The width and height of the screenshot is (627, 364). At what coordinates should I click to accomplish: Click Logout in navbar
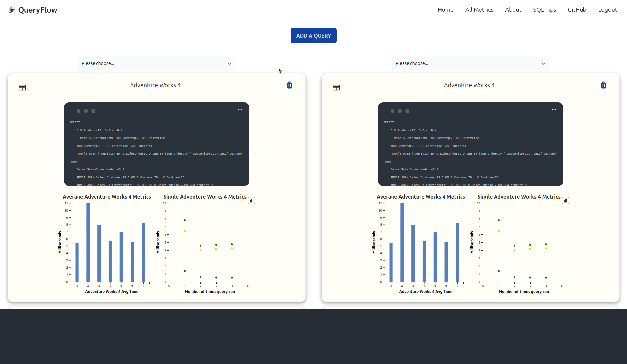coord(607,10)
